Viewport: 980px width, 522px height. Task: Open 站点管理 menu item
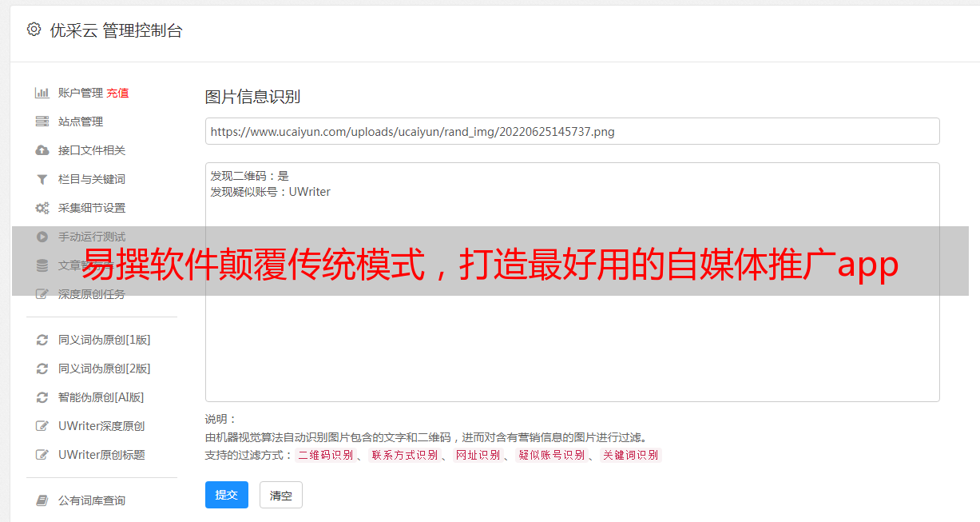pyautogui.click(x=81, y=122)
